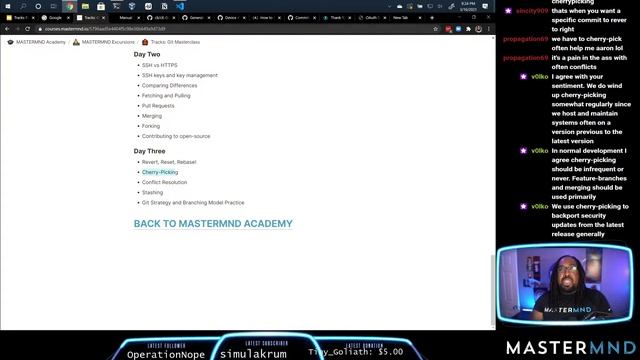Open the Chrome profile avatar

[478, 29]
